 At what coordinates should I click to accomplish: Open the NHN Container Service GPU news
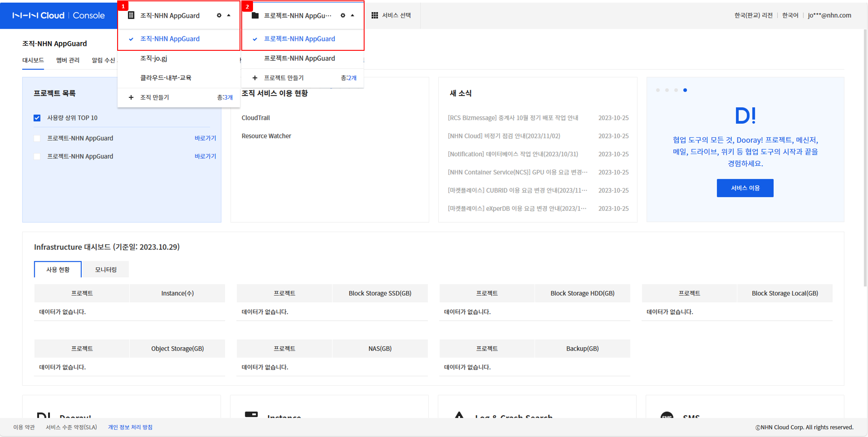click(x=518, y=173)
